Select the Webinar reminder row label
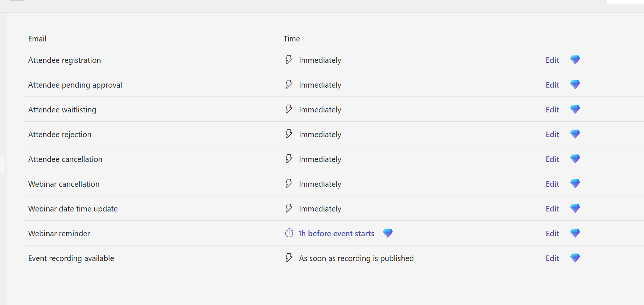 click(x=59, y=234)
